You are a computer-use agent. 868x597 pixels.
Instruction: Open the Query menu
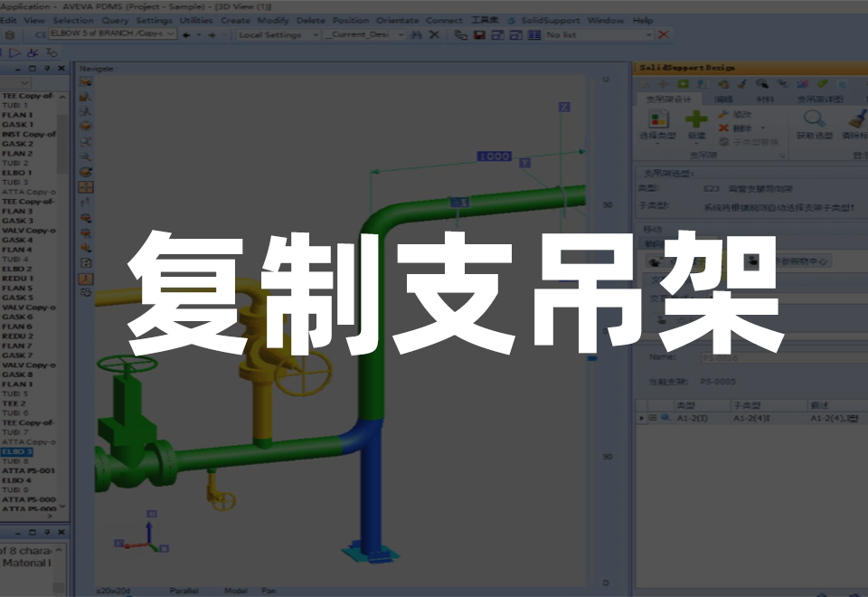(115, 21)
